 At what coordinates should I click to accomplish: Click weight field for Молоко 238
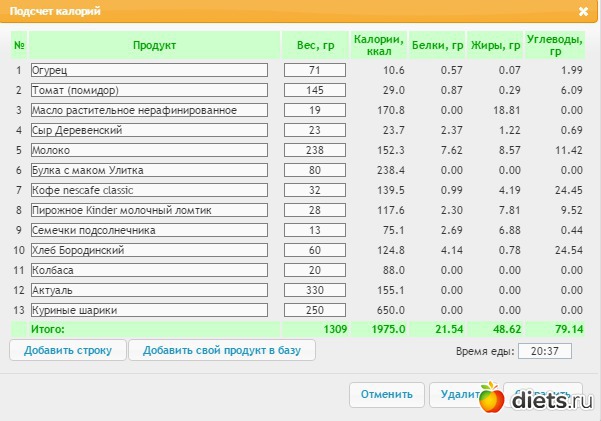315,150
